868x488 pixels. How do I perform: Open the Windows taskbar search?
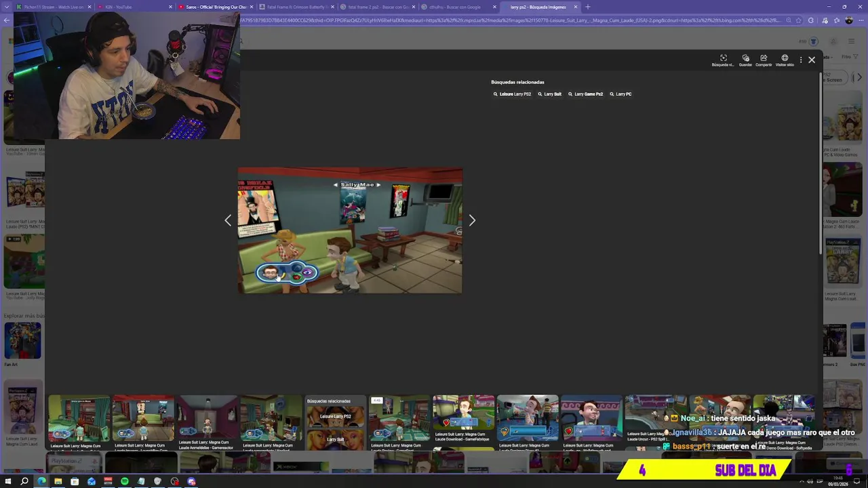click(x=24, y=481)
